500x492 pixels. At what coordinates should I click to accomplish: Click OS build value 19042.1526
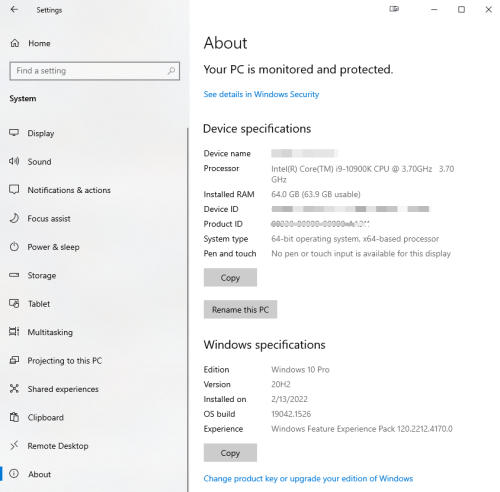click(x=291, y=414)
